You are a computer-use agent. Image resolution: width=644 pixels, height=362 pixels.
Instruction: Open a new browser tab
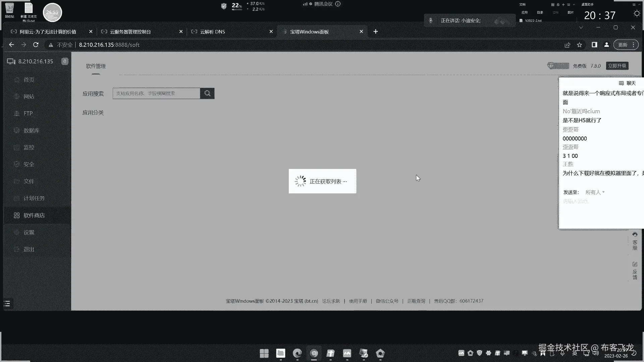pyautogui.click(x=376, y=32)
